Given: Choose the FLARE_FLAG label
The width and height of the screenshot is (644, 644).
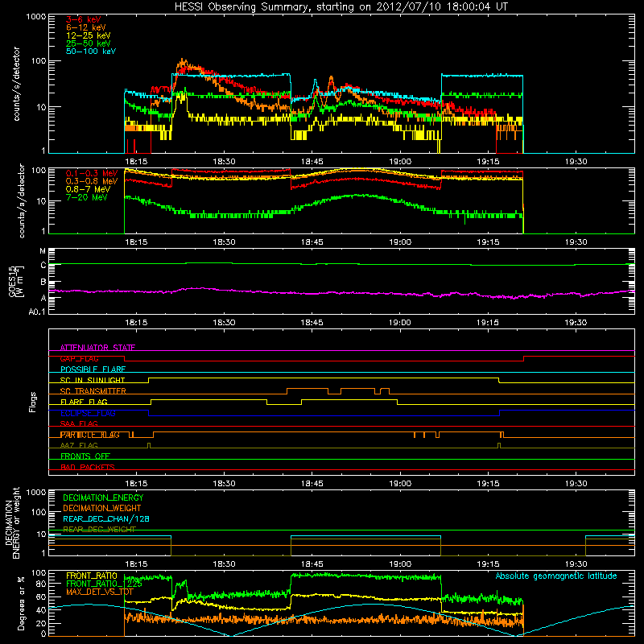Looking at the screenshot, I should point(84,402).
